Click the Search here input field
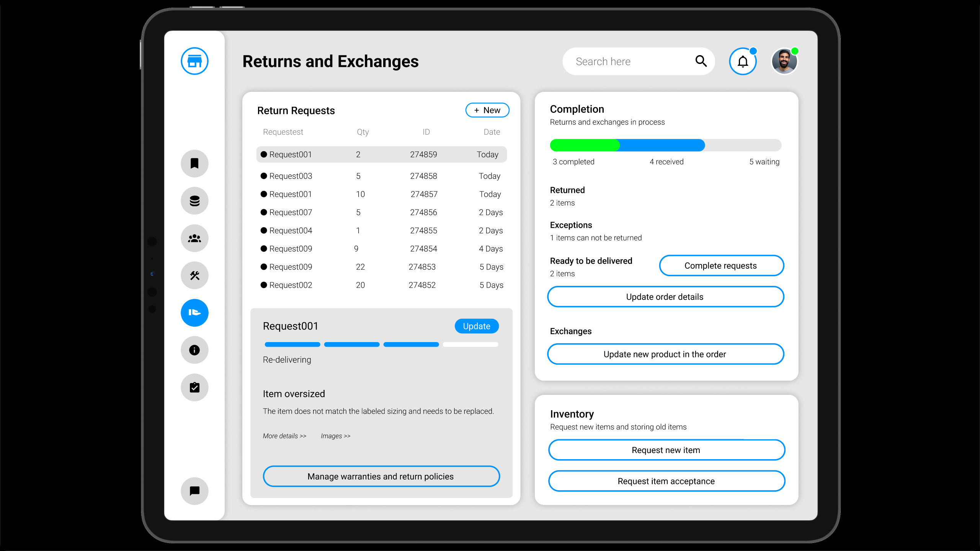Image resolution: width=980 pixels, height=551 pixels. pyautogui.click(x=628, y=61)
